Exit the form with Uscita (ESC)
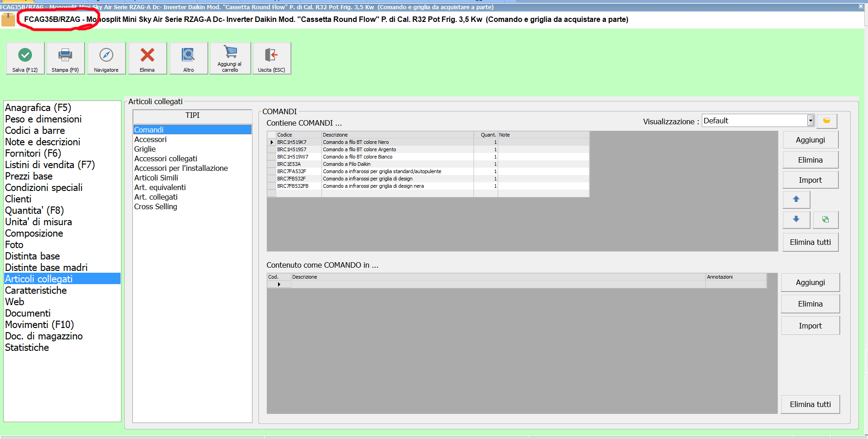 click(272, 58)
